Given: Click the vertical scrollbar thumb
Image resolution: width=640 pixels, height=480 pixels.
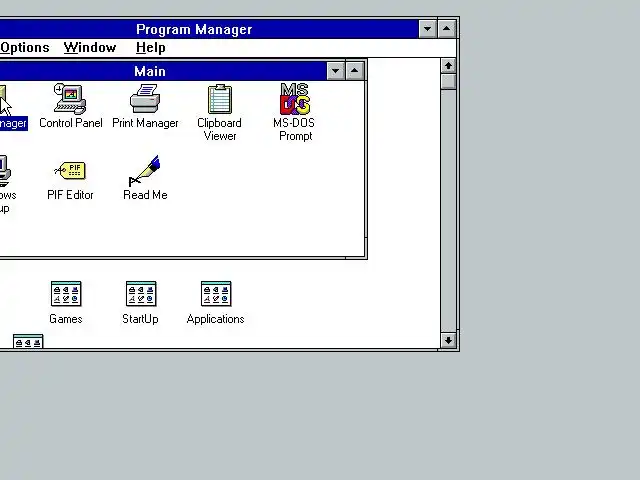Looking at the screenshot, I should (x=448, y=81).
